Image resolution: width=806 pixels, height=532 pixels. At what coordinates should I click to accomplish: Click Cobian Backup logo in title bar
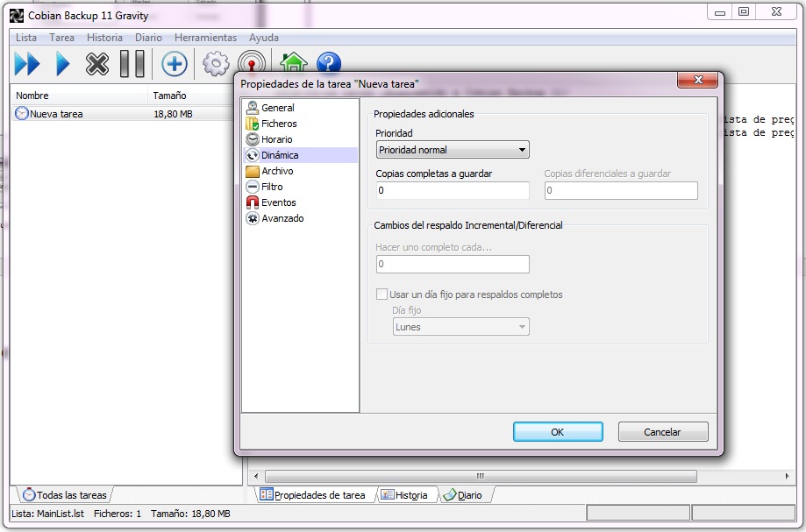[x=17, y=16]
